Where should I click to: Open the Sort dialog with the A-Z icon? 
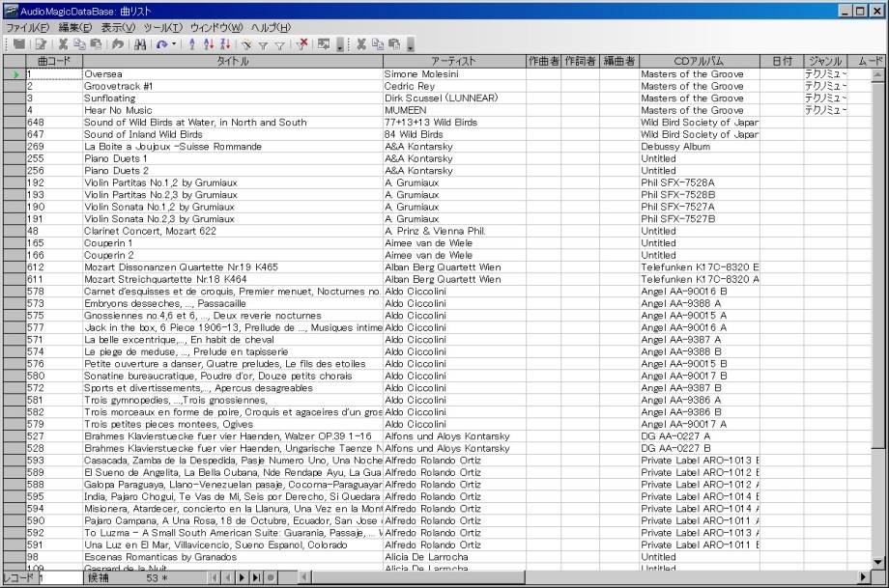192,44
